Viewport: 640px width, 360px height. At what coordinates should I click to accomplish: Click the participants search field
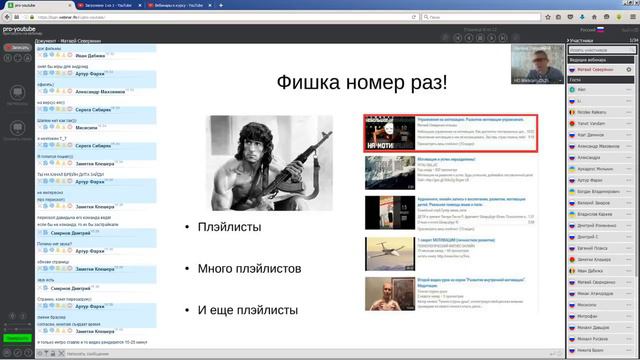pos(602,50)
